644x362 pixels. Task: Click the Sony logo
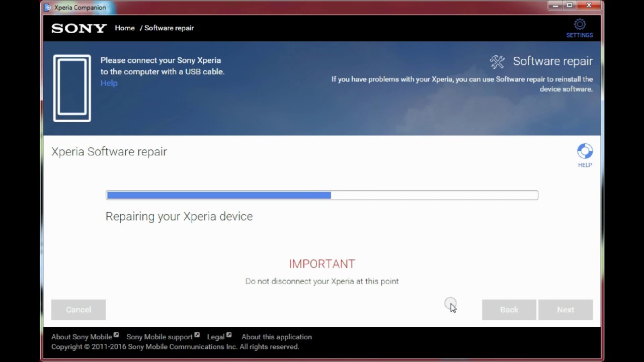pyautogui.click(x=79, y=29)
